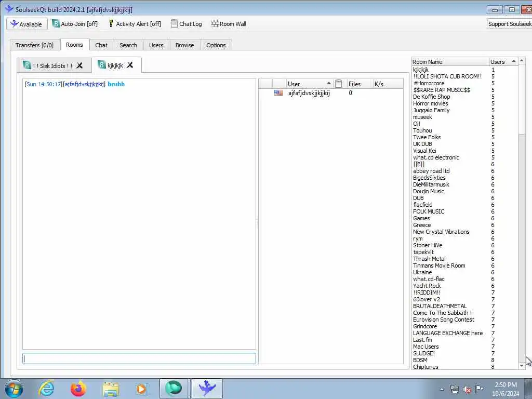Switch to the Chat tab

[101, 45]
